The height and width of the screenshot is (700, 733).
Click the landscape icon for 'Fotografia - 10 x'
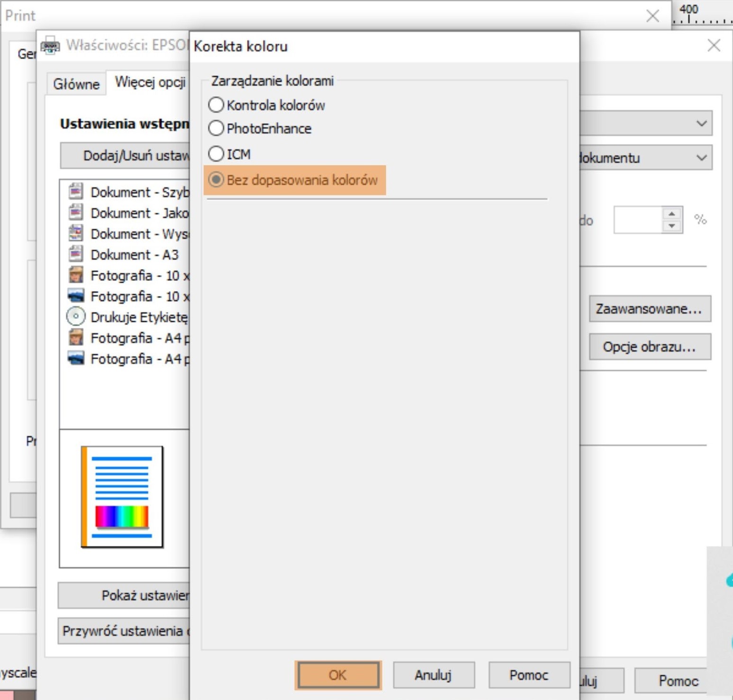pyautogui.click(x=76, y=296)
